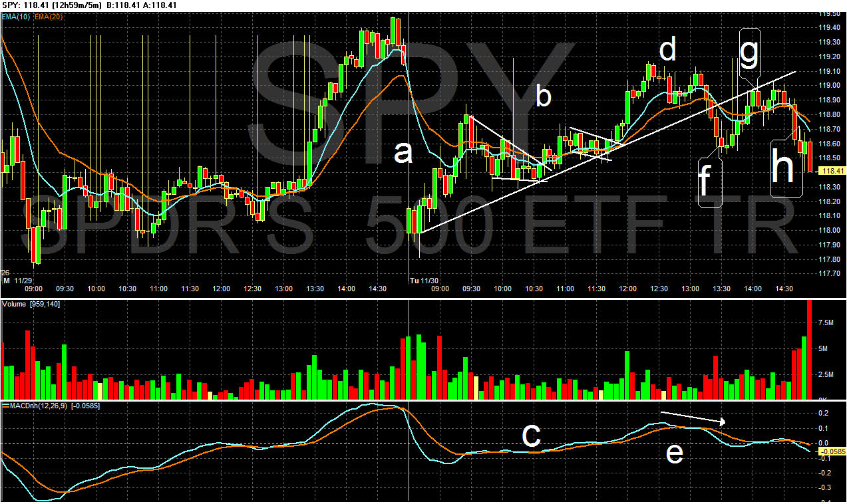The height and width of the screenshot is (504, 847).
Task: Click the 118.00 price axis label
Action: pyautogui.click(x=829, y=230)
